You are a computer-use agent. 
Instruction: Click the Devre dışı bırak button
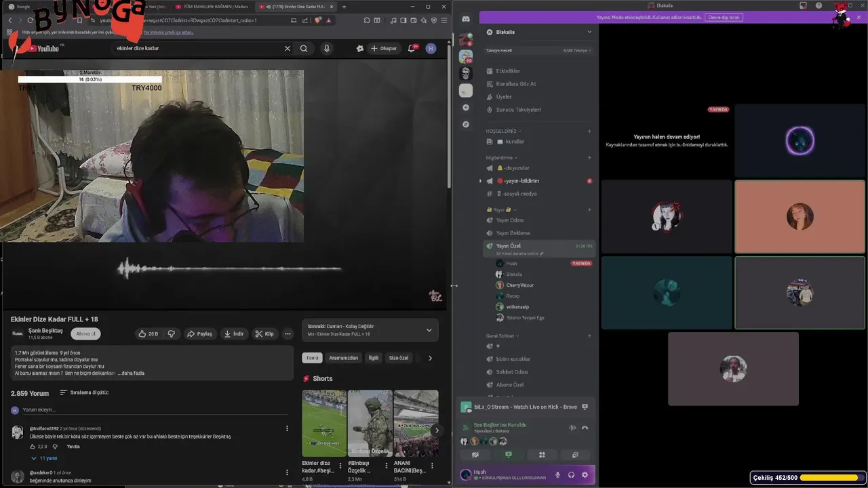click(x=724, y=17)
